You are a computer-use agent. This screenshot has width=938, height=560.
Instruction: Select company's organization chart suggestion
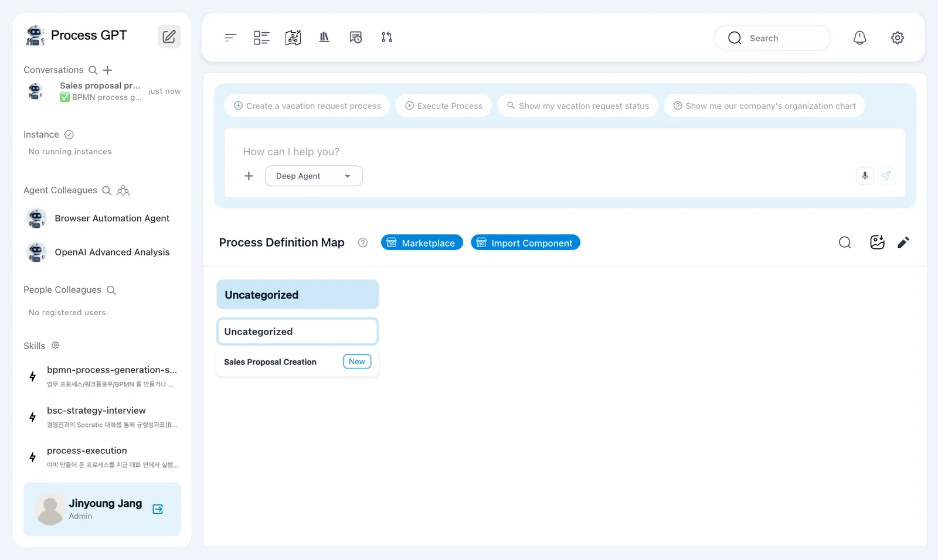(764, 106)
